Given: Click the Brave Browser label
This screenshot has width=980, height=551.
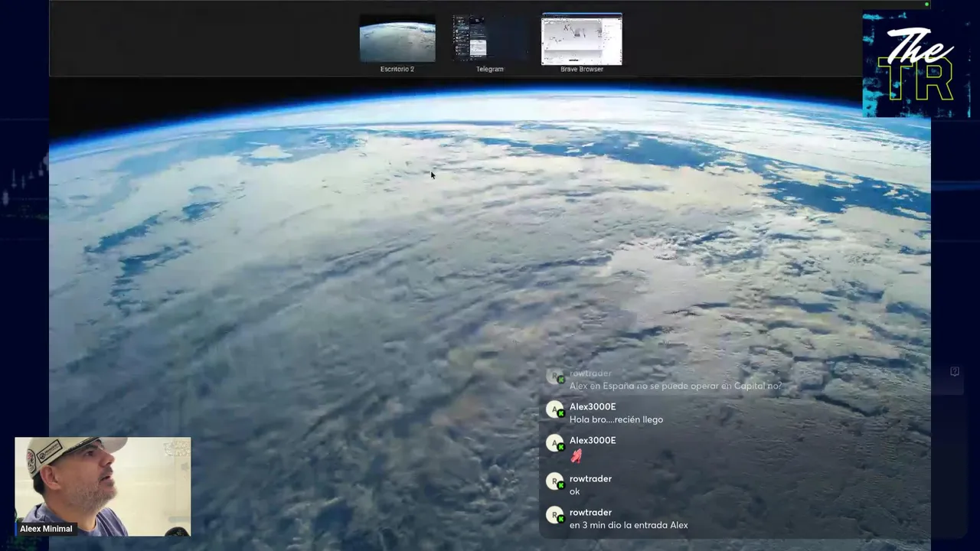Looking at the screenshot, I should pyautogui.click(x=582, y=69).
